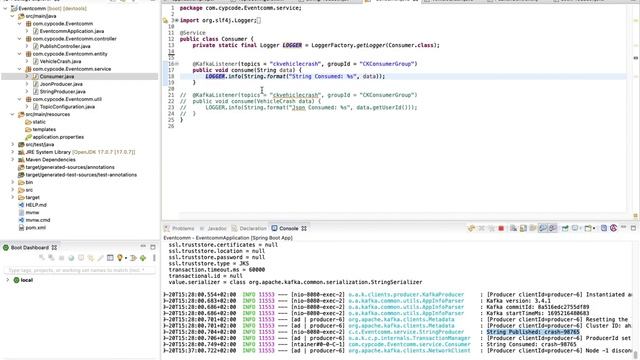Select HELP.md in the explorer
640x360 pixels.
click(36, 205)
